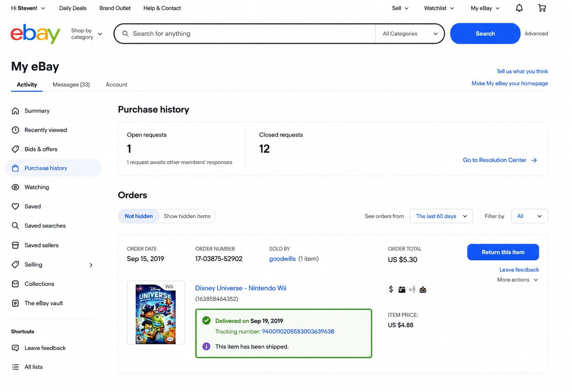Screen dimensions: 572x392
Task: Click the shipped box status icon
Action: point(402,289)
